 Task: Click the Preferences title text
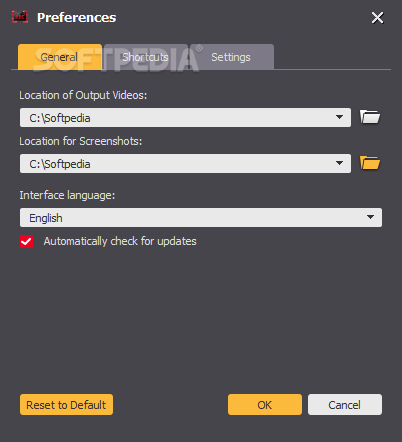coord(77,17)
